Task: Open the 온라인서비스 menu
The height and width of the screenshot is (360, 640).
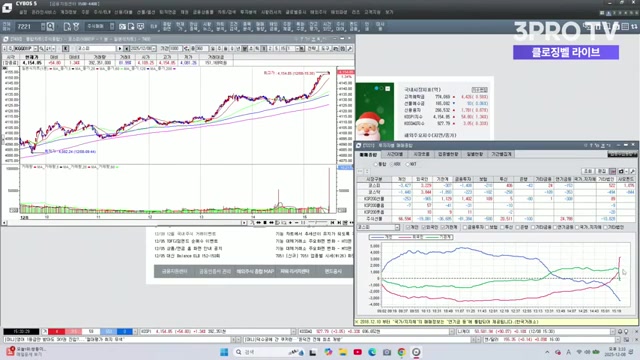Action: pos(44,12)
